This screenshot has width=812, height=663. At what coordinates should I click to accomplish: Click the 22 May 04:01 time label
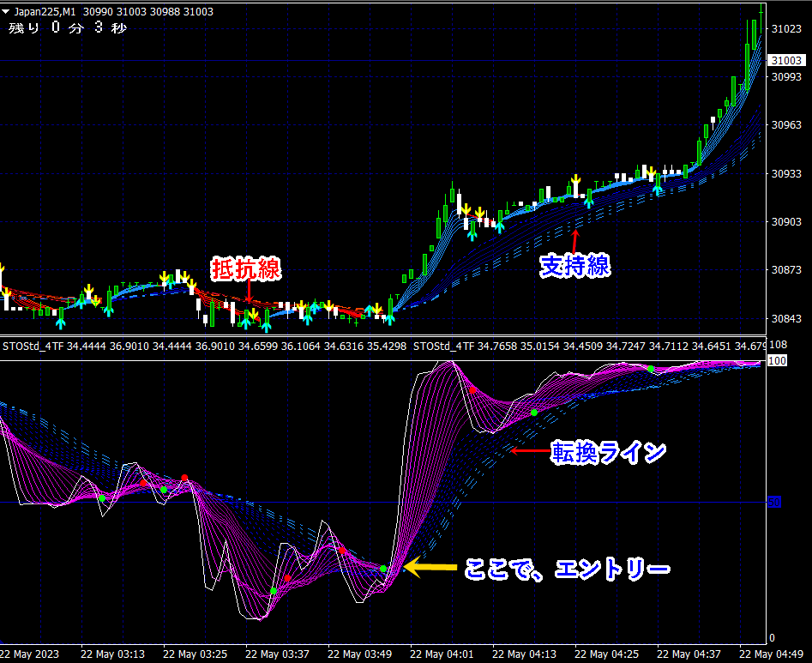(x=442, y=654)
